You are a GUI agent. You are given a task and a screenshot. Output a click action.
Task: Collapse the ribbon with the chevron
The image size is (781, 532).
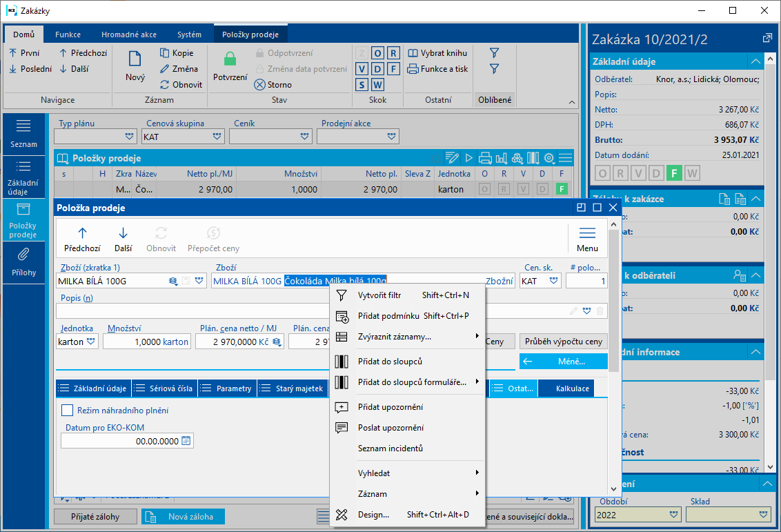[x=571, y=102]
